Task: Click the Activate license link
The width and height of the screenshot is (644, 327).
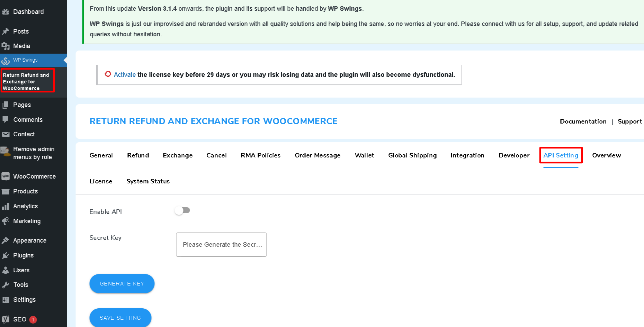Action: 125,75
